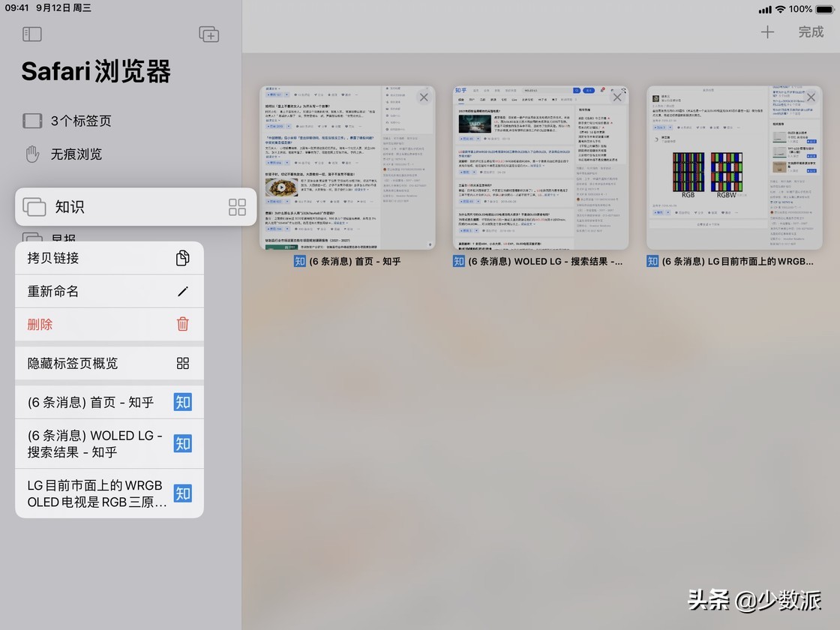Open WOLED LG 搜索结果 - 知乎 menu entry
Viewport: 840px width, 630px height.
(x=109, y=443)
